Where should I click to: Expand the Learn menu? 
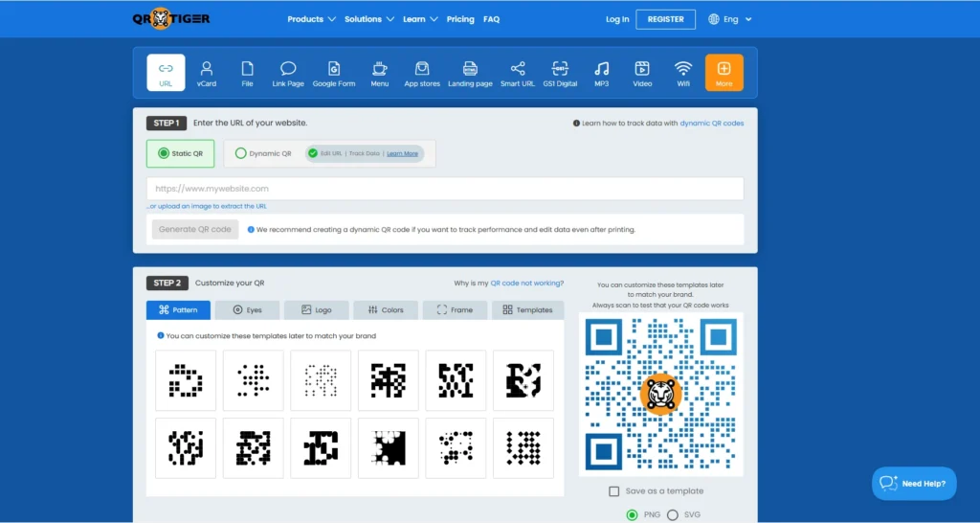pyautogui.click(x=420, y=19)
